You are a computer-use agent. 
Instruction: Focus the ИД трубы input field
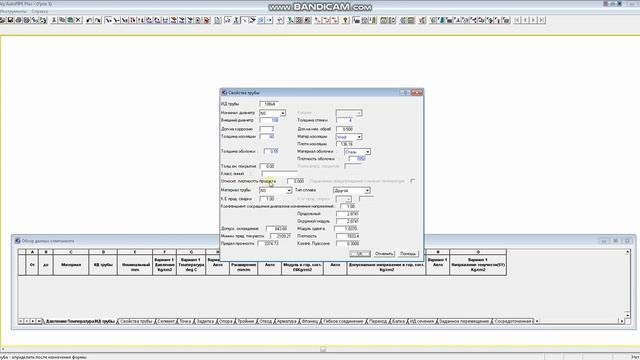click(269, 104)
